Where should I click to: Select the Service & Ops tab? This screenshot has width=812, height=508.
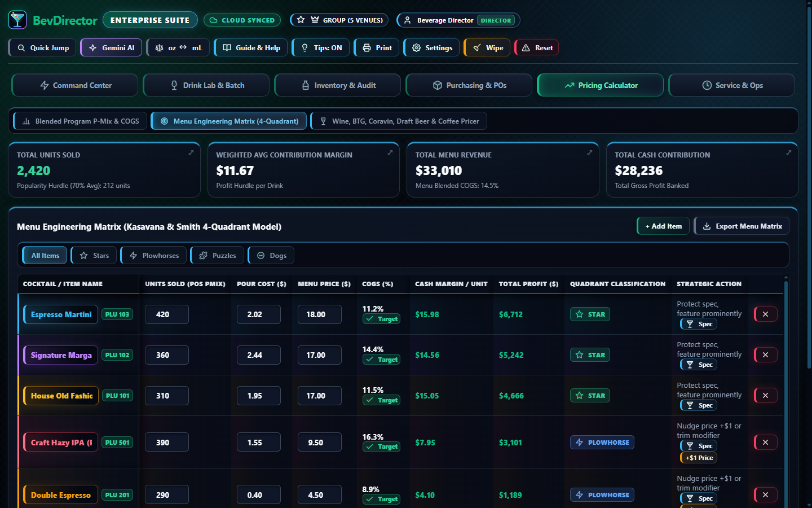(732, 85)
